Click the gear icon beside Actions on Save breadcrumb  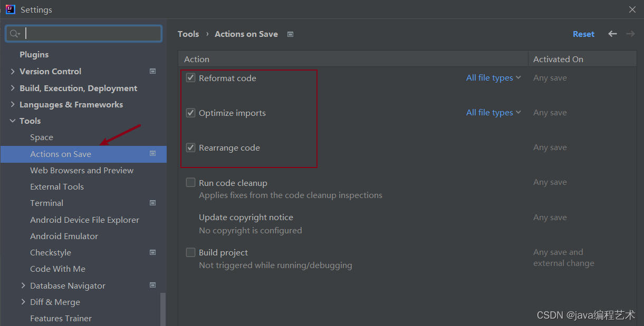pyautogui.click(x=290, y=34)
